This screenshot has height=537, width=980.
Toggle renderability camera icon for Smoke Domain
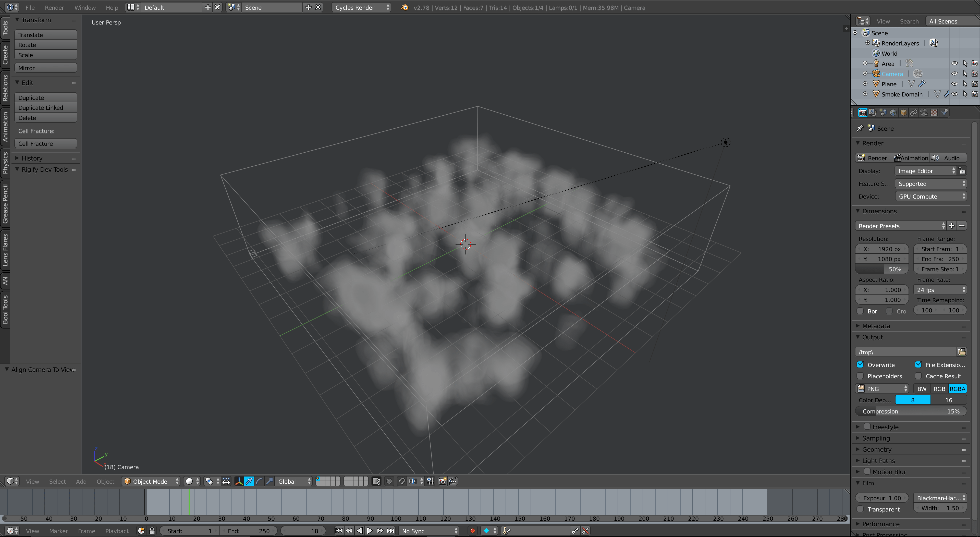click(x=975, y=94)
